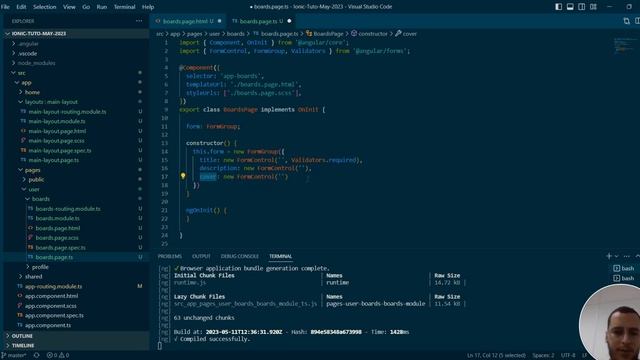Open the Terminal menu

(x=124, y=7)
